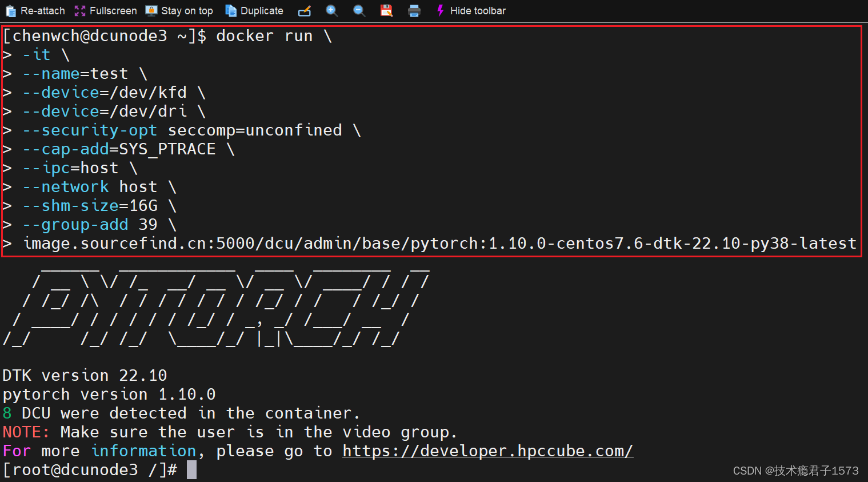This screenshot has height=482, width=868.
Task: Print terminal output with printer icon
Action: pyautogui.click(x=414, y=11)
